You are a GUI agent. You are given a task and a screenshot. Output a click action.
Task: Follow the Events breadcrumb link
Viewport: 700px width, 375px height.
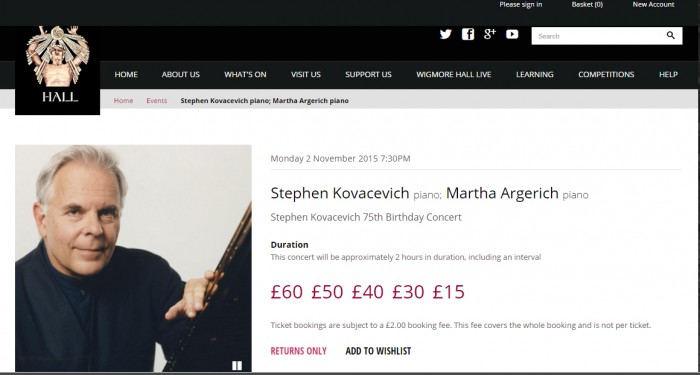[x=157, y=101]
